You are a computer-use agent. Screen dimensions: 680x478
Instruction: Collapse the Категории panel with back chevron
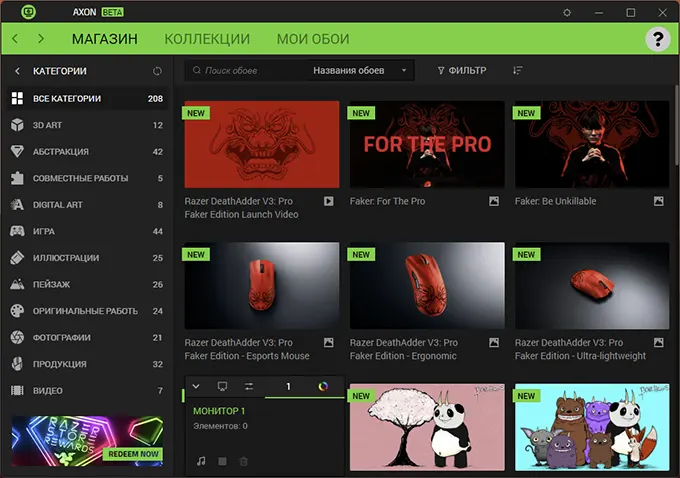pyautogui.click(x=17, y=71)
